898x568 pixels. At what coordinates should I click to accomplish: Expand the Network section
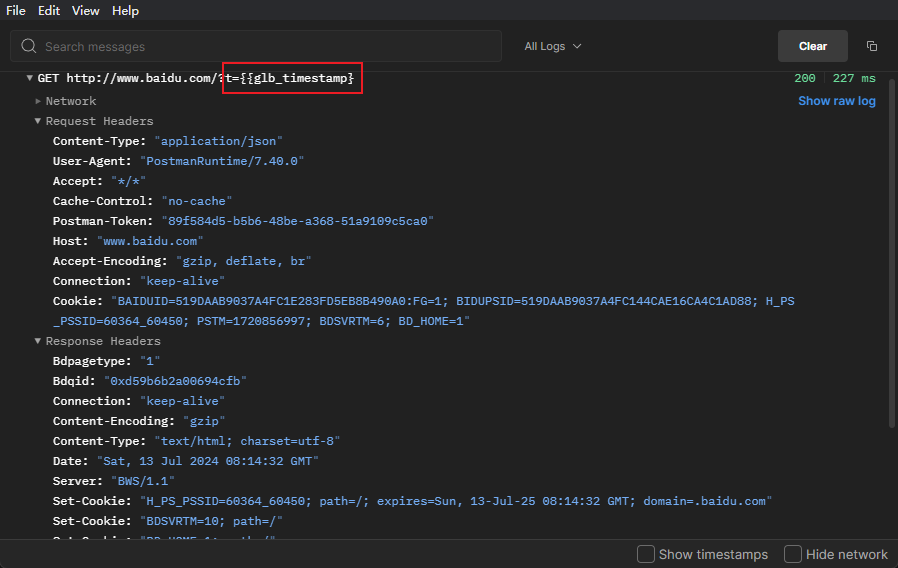[38, 101]
